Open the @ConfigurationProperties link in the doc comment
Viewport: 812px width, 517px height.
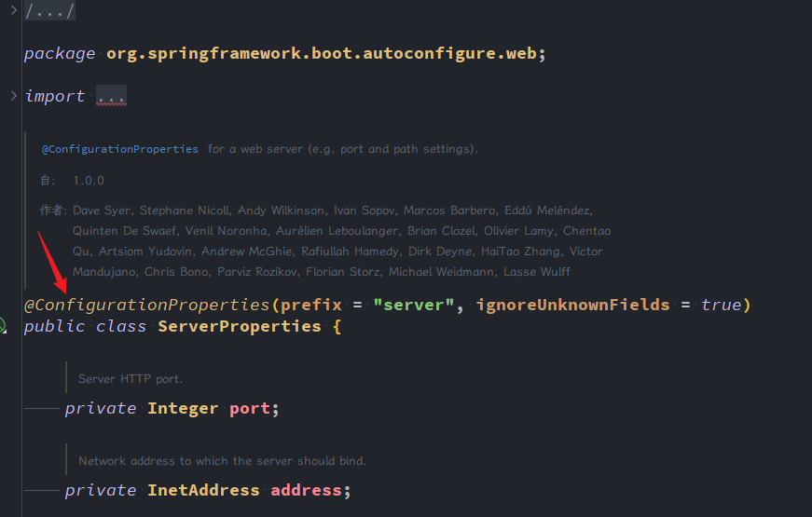[120, 150]
